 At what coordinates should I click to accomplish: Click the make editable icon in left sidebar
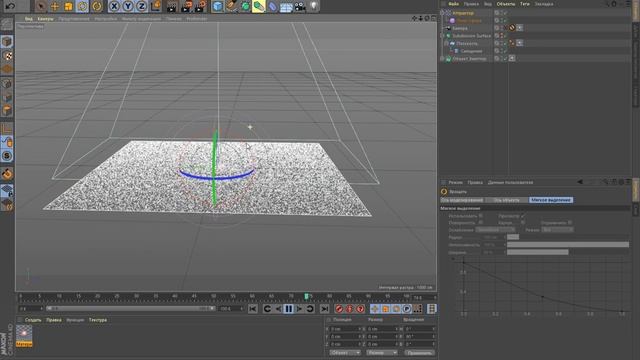coord(7,24)
